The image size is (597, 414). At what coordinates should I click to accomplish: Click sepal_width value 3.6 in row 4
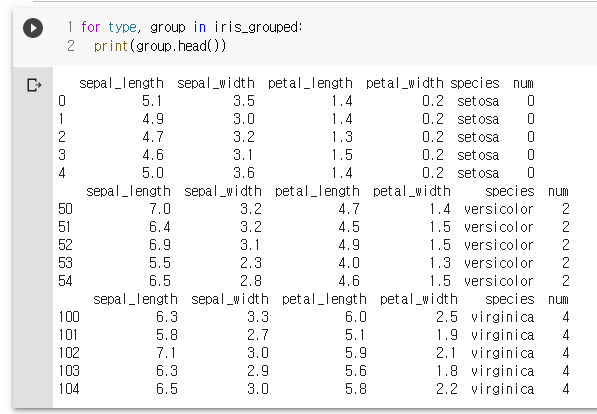click(x=244, y=173)
